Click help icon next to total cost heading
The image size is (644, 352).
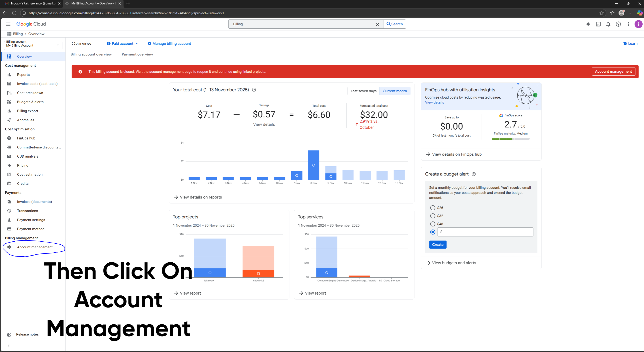point(254,90)
